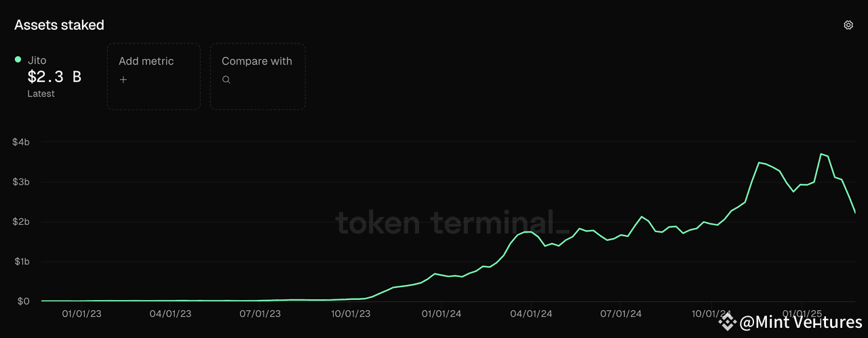868x338 pixels.
Task: Click the token terminal watermark
Action: [x=449, y=222]
